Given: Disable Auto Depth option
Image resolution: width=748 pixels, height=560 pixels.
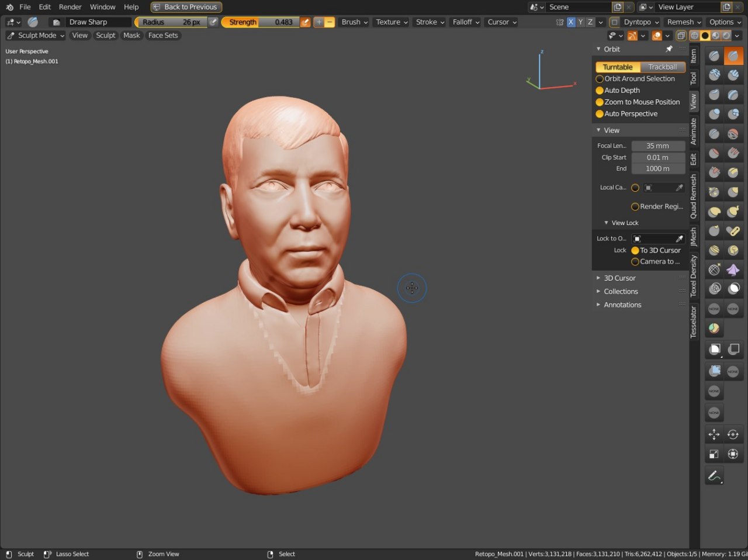Looking at the screenshot, I should (x=600, y=91).
